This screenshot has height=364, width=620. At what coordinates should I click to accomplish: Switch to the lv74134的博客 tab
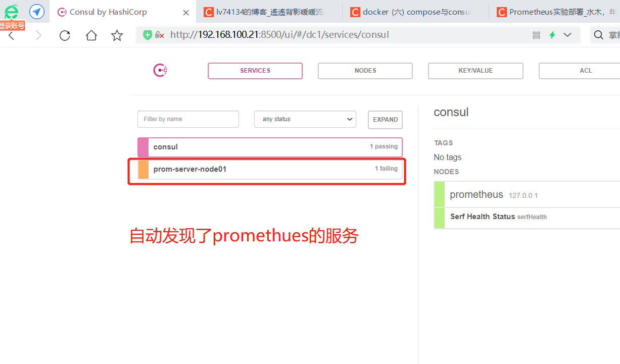[269, 12]
